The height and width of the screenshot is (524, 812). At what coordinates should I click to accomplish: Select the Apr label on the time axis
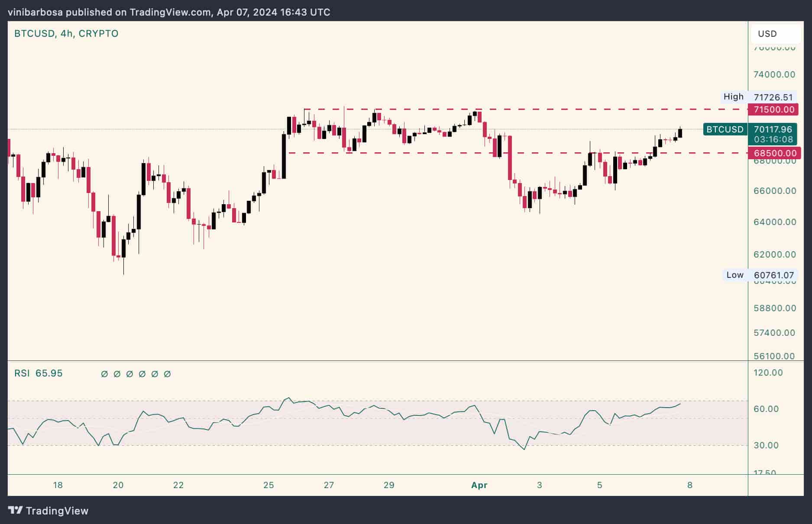click(x=479, y=485)
